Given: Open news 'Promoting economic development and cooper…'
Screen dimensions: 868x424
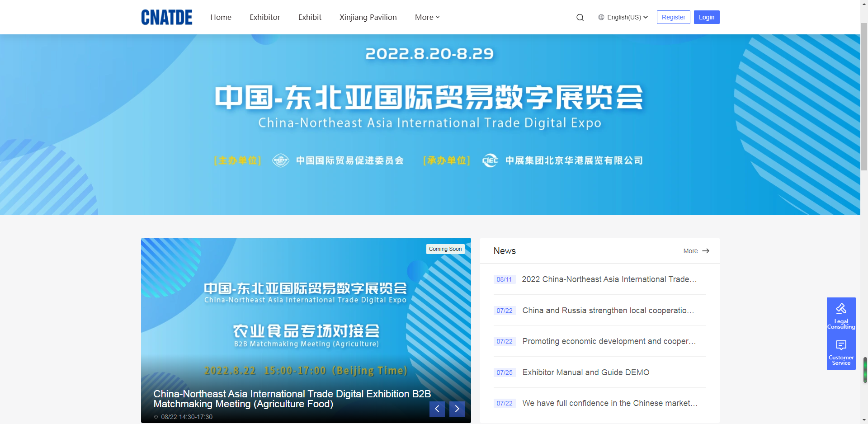Looking at the screenshot, I should [609, 341].
